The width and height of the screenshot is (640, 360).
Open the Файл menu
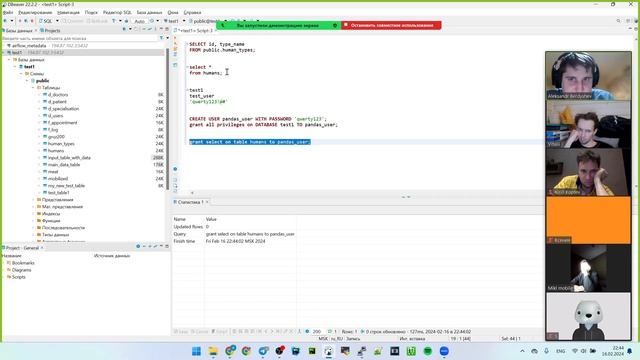[x=8, y=13]
